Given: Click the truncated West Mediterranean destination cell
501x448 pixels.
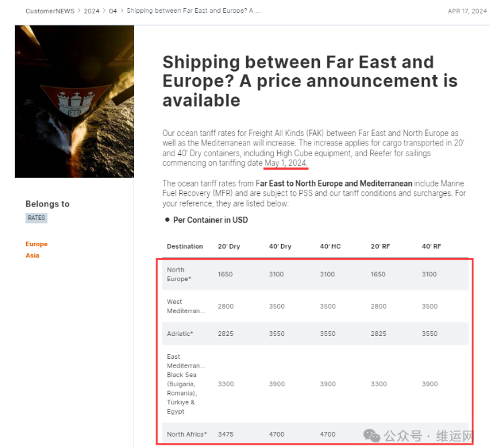Looking at the screenshot, I should (186, 306).
